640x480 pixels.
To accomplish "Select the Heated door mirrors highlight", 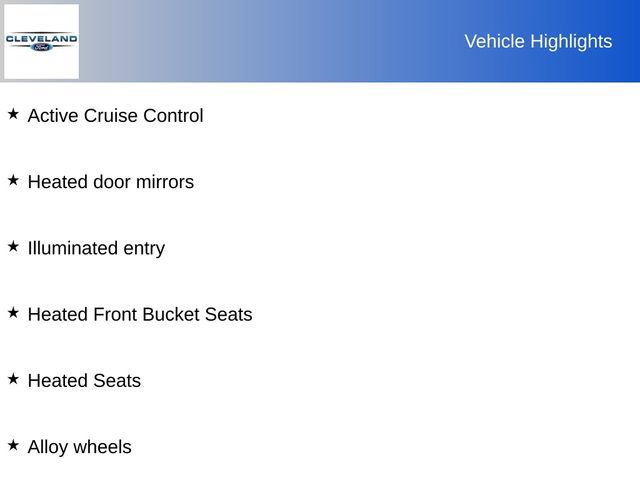I will [110, 182].
